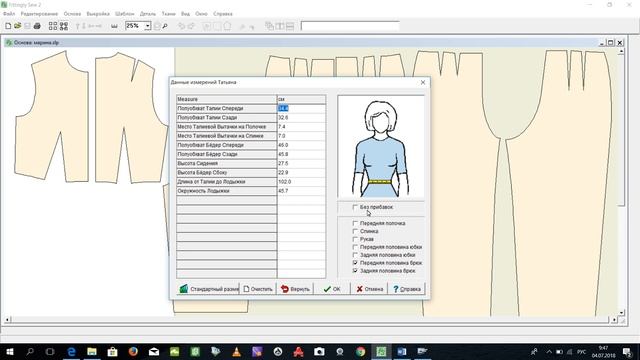Click the horizontal scrollbar left arrow
The height and width of the screenshot is (360, 640).
(7, 320)
